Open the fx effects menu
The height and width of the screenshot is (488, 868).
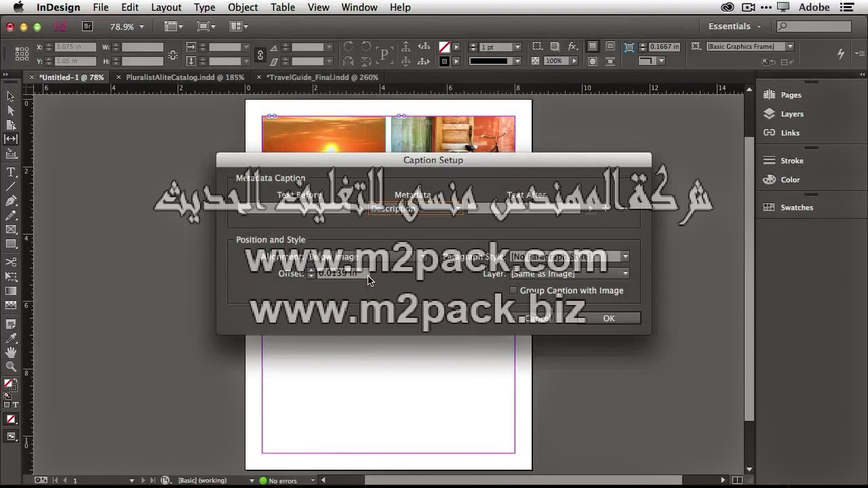click(x=573, y=47)
